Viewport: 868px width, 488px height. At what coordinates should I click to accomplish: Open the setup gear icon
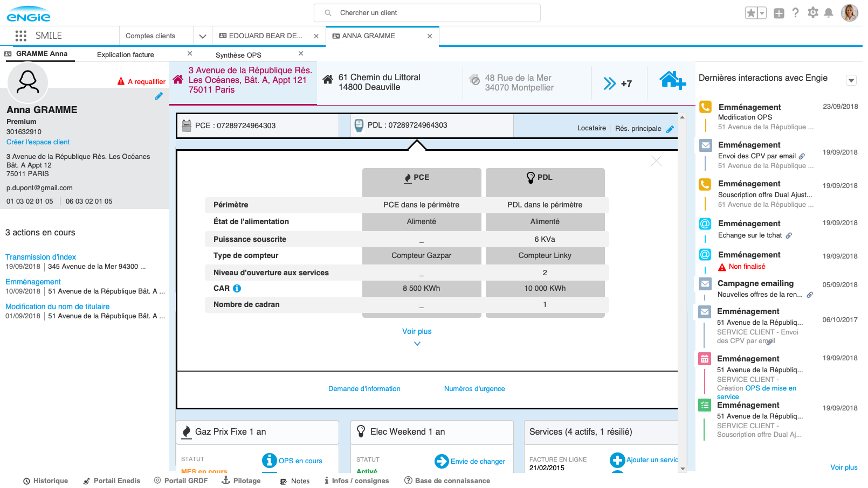pos(813,12)
